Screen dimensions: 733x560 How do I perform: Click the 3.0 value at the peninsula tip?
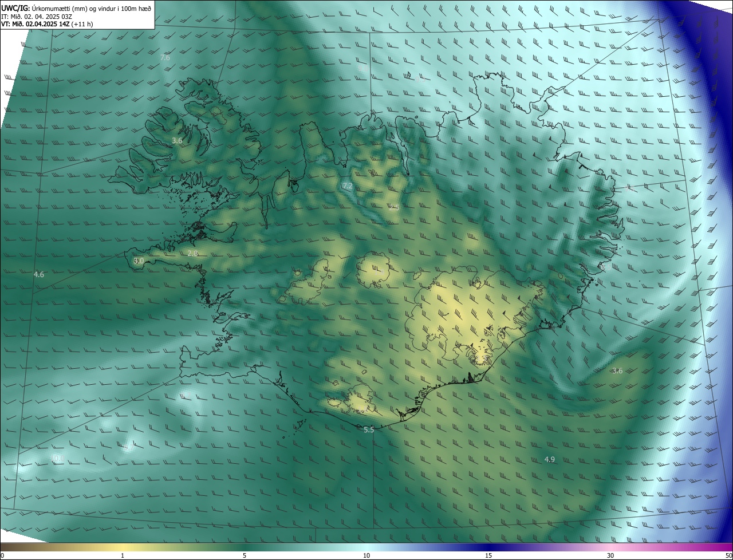click(x=139, y=261)
